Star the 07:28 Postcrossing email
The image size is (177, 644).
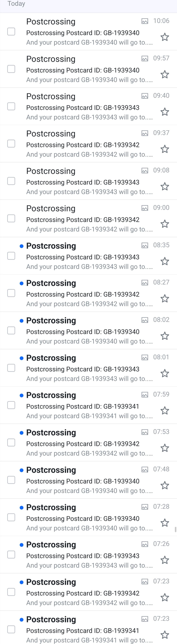(165, 523)
